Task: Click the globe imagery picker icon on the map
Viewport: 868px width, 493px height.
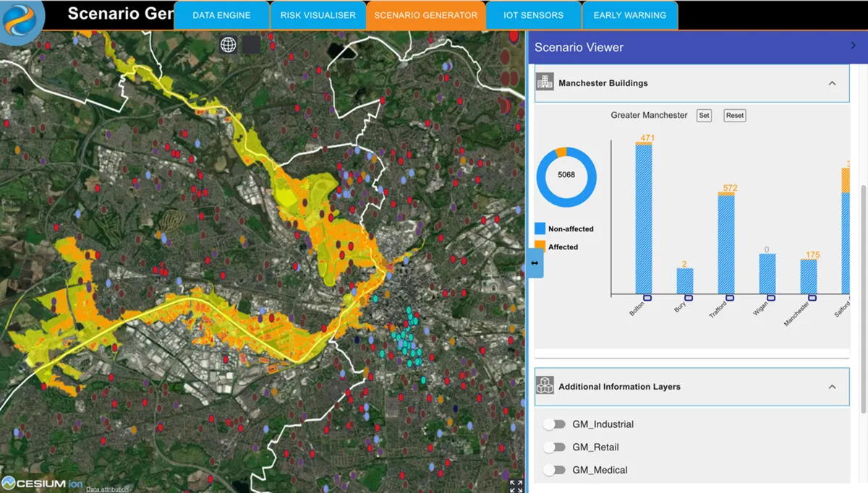Action: pos(229,45)
